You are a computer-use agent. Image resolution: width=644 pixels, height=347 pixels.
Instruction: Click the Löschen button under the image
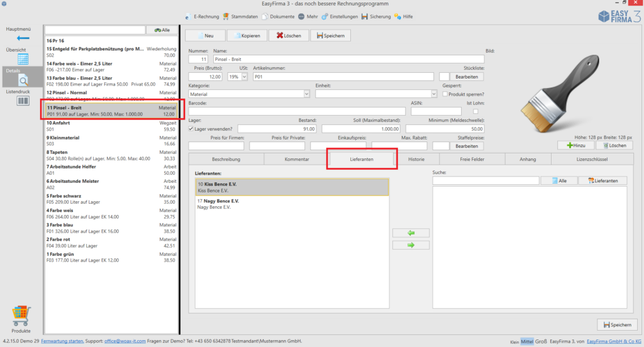point(614,145)
